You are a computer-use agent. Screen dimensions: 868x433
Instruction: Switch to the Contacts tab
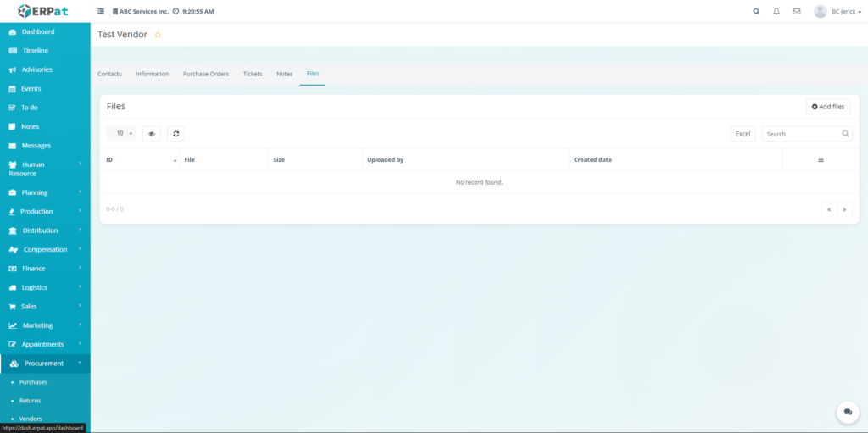point(109,74)
